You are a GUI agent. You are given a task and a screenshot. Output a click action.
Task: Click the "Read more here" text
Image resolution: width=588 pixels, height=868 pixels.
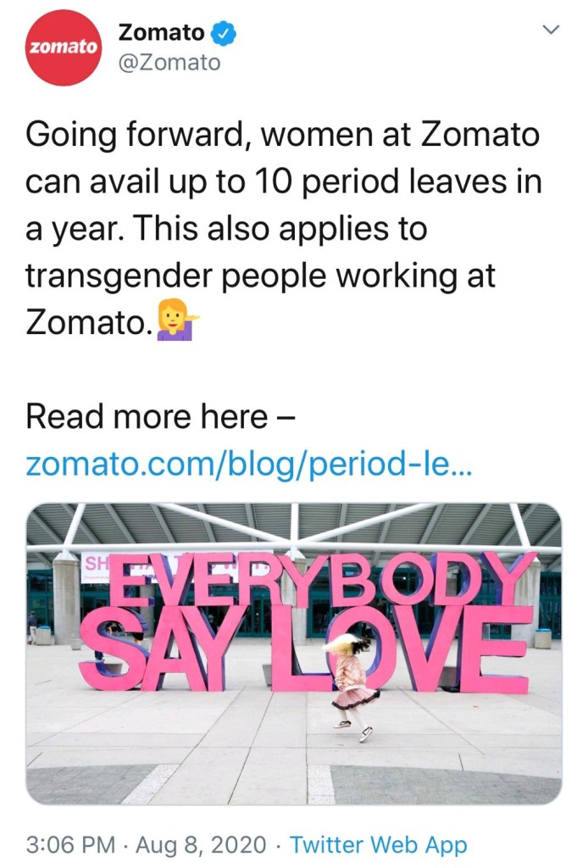146,417
